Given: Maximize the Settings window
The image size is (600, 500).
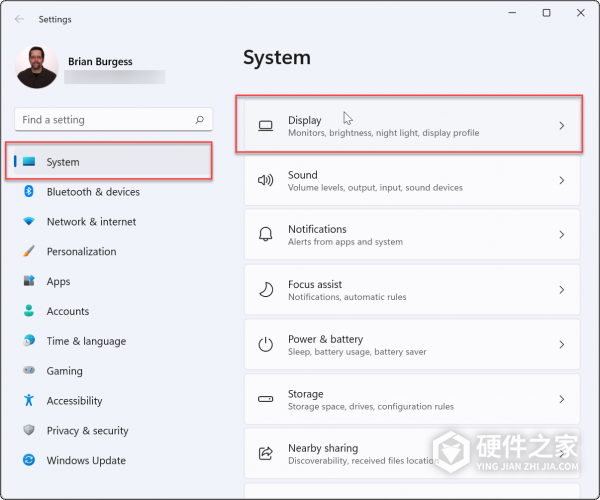Looking at the screenshot, I should coord(546,13).
